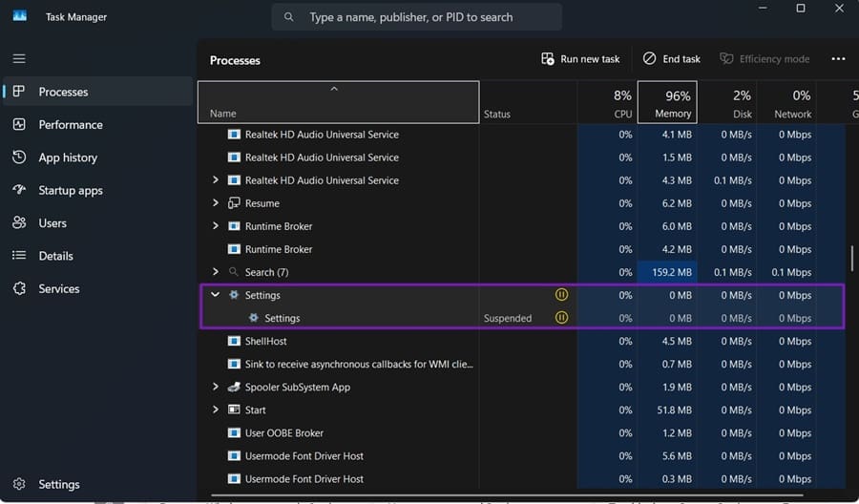This screenshot has height=504, width=859.
Task: Expand the third Realtek HD Audio Universal Service
Action: [216, 179]
